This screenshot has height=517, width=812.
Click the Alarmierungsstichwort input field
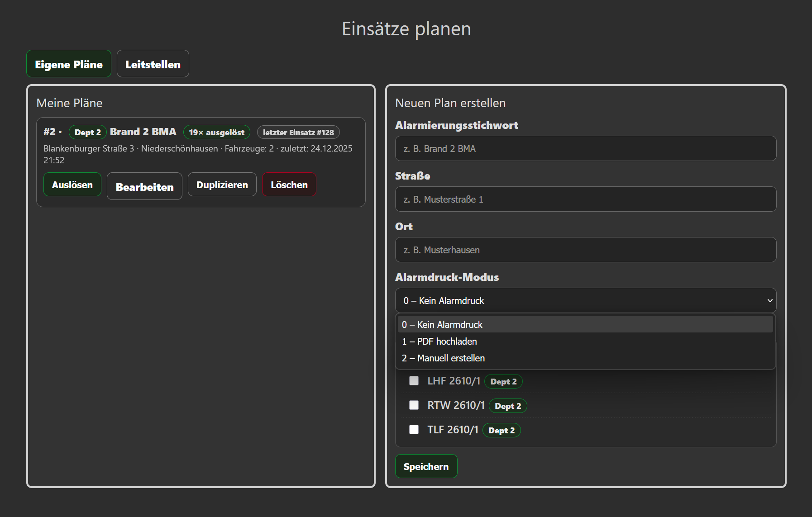(x=586, y=148)
